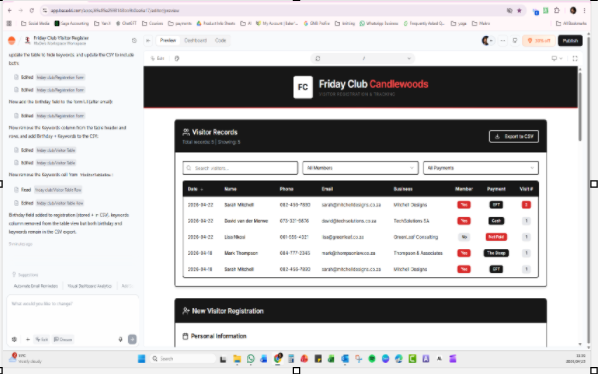Open chat settings gear icon
598x374 pixels.
pyautogui.click(x=14, y=339)
